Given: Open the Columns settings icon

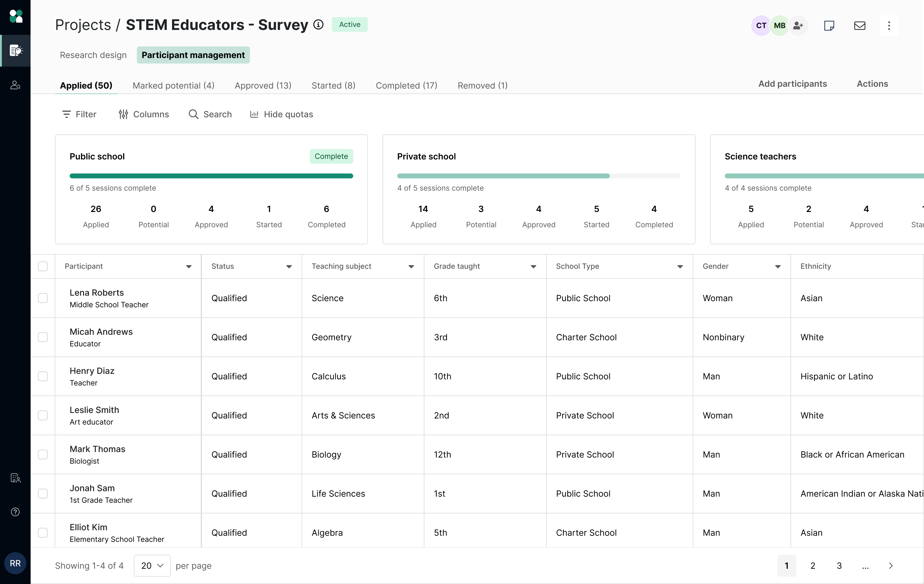Looking at the screenshot, I should tap(123, 114).
